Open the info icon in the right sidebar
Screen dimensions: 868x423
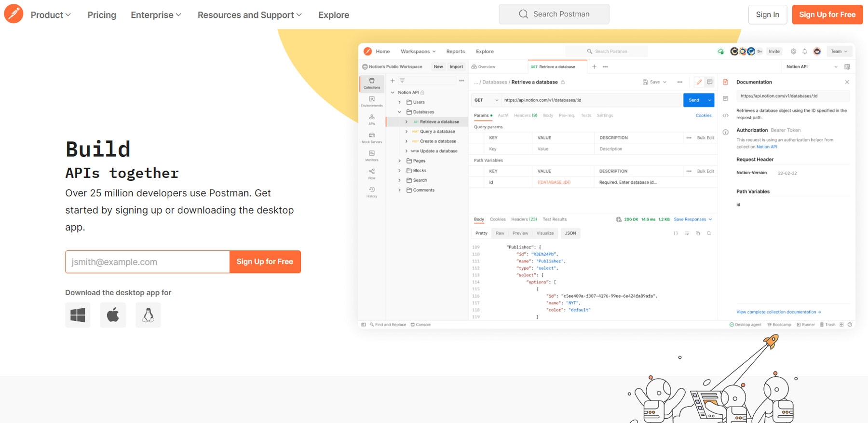click(725, 132)
